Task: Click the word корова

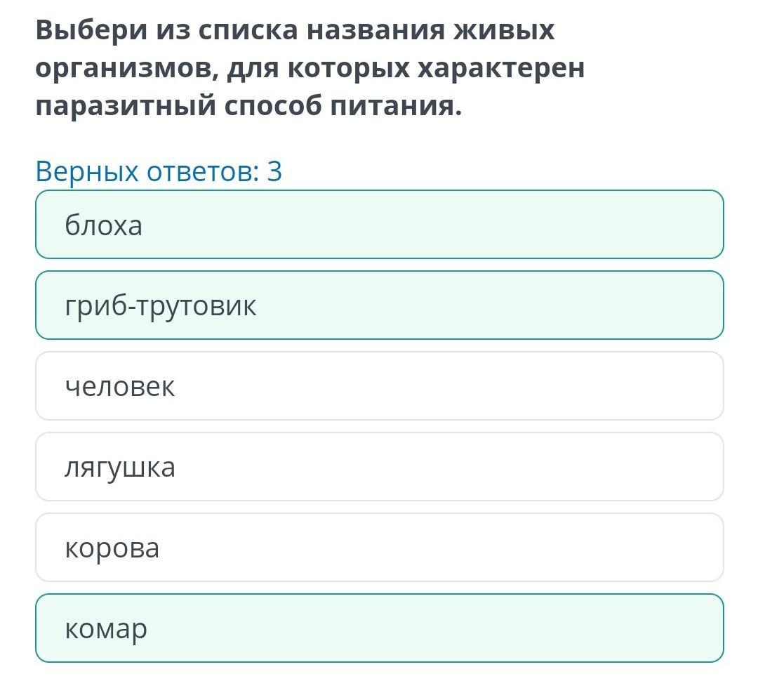Action: (112, 548)
